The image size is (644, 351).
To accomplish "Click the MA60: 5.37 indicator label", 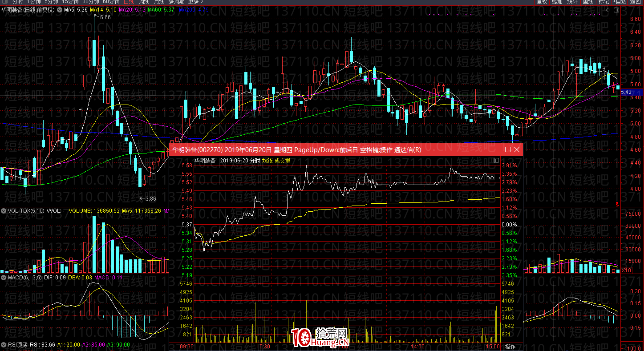I will [161, 9].
